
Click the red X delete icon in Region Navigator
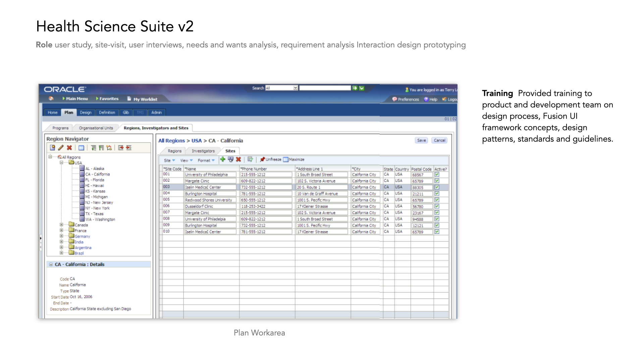point(69,148)
